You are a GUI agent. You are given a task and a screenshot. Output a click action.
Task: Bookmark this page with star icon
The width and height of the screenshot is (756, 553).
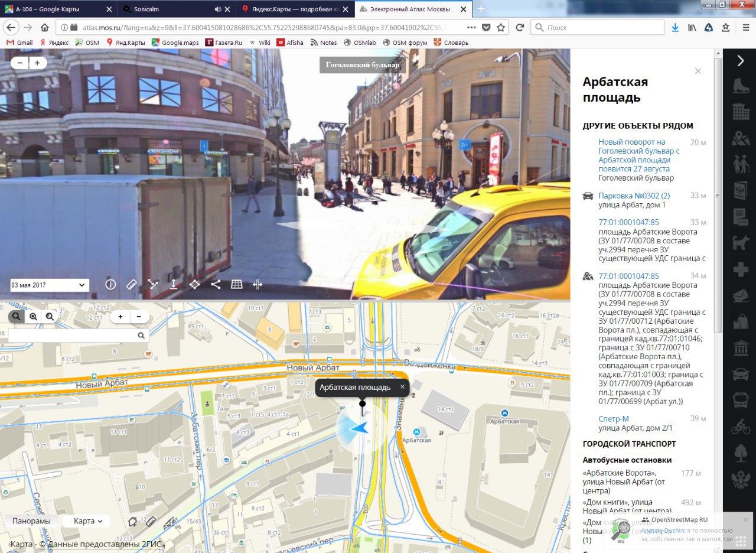coord(501,27)
